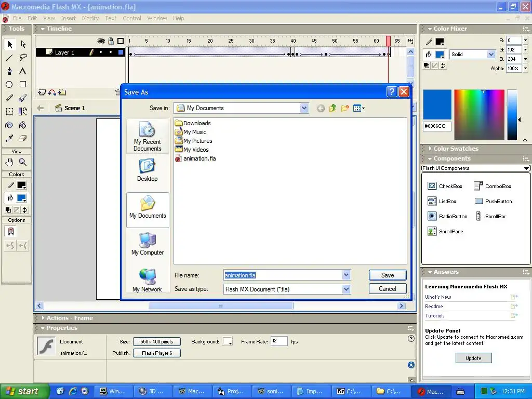Screen dimensions: 532x399
Task: Select the Ink Bottle tool
Action: (9, 125)
